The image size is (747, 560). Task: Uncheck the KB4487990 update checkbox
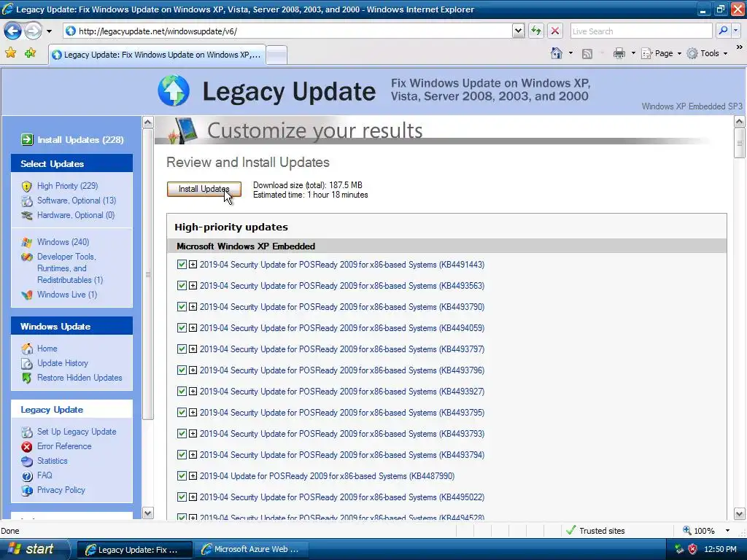point(182,475)
